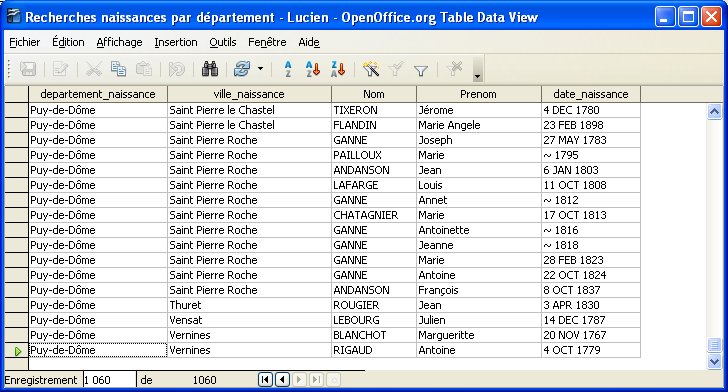Click the Edit data toolbar icon
Viewport: 728px width, 392px height.
[60, 69]
